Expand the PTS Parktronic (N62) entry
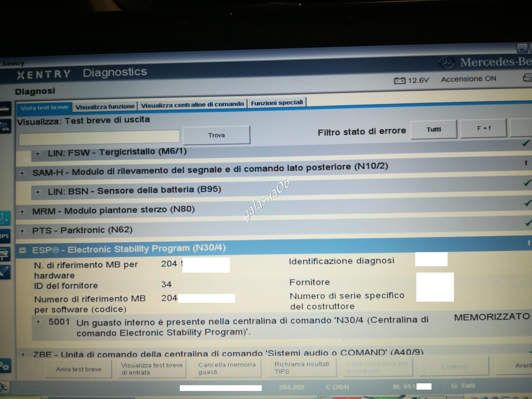 click(x=22, y=231)
